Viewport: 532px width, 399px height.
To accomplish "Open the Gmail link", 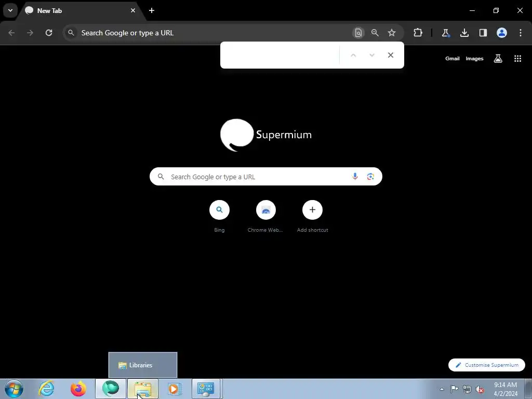I will tap(453, 59).
